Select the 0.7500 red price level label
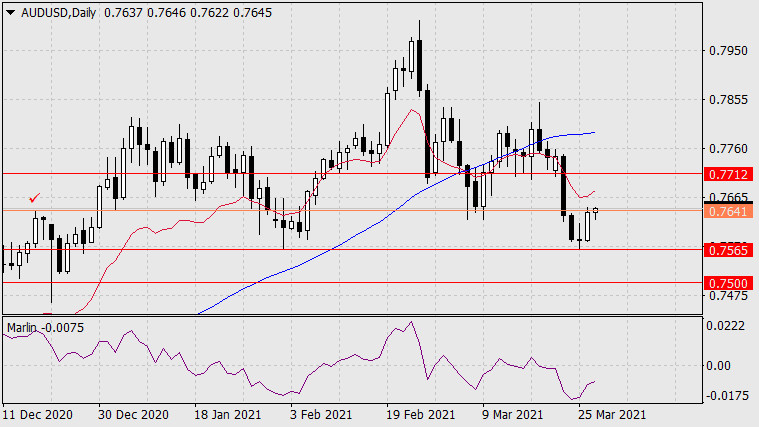Viewport: 759px width, 427px height. click(728, 283)
